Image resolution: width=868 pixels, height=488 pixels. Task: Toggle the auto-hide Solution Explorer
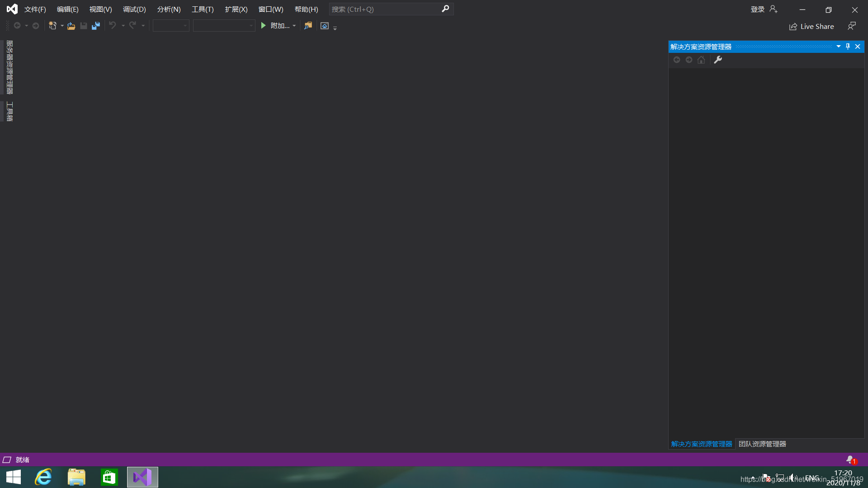pyautogui.click(x=848, y=47)
